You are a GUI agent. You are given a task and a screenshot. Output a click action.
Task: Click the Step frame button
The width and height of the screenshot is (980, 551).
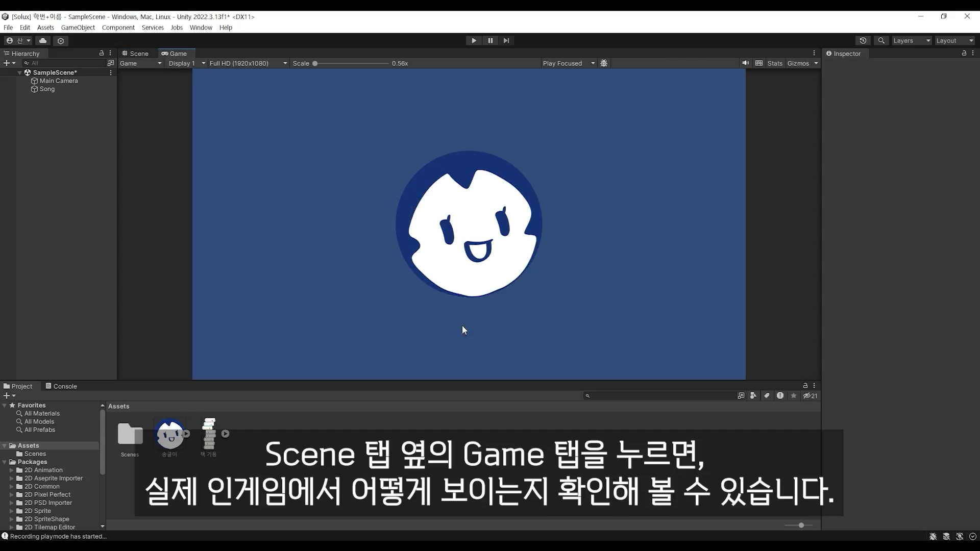pyautogui.click(x=506, y=41)
